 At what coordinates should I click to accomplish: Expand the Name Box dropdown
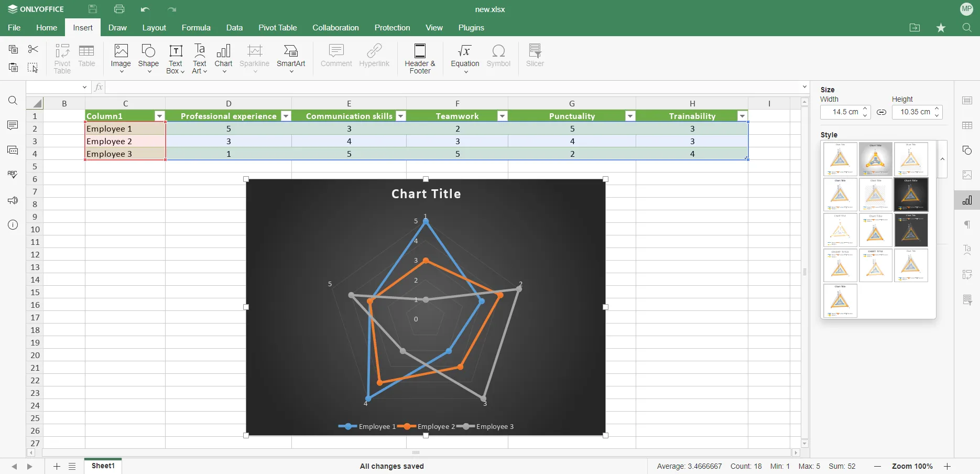pyautogui.click(x=85, y=87)
